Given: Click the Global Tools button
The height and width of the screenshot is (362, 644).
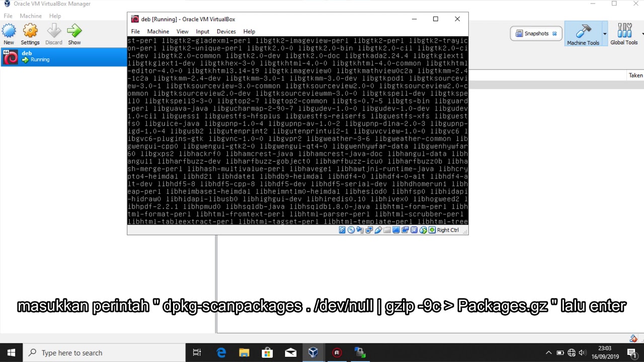Looking at the screenshot, I should click(x=624, y=34).
